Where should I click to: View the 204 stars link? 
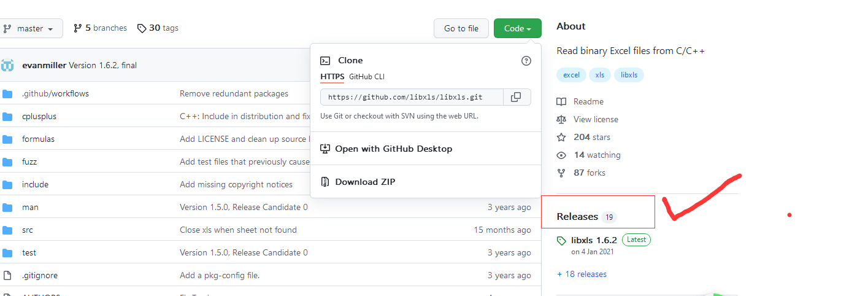click(592, 138)
